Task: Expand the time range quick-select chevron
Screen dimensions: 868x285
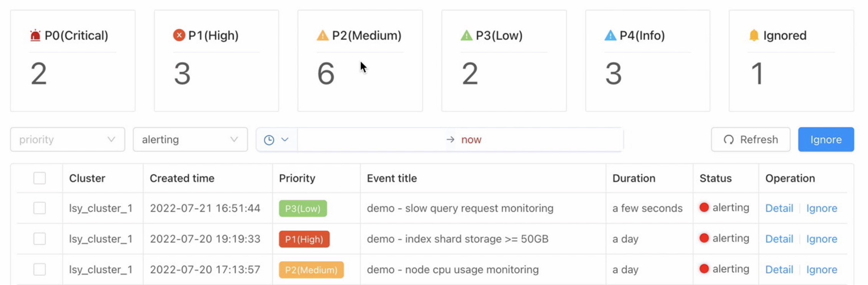Action: coord(285,139)
